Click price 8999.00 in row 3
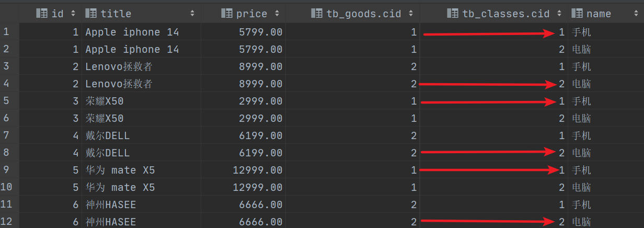This screenshot has height=228, width=644. click(x=261, y=66)
